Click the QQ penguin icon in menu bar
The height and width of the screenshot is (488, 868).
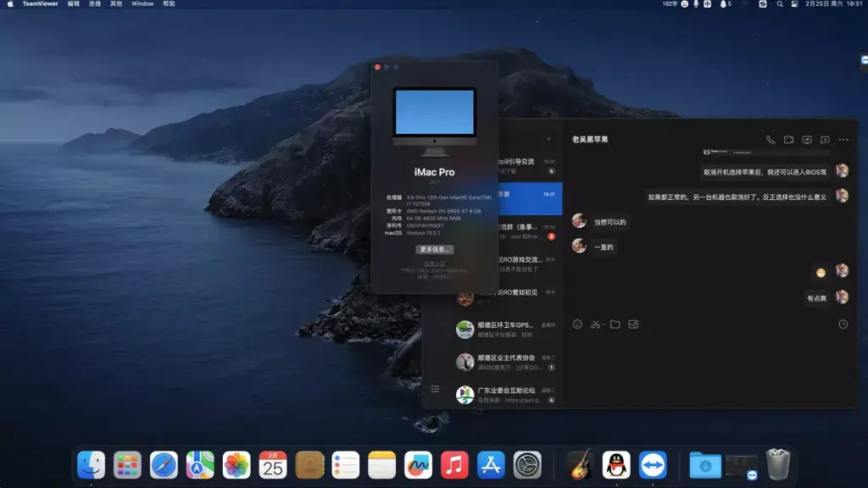[x=723, y=4]
